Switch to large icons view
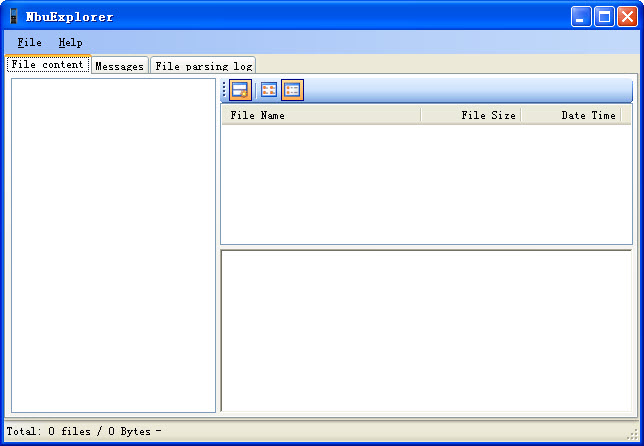 click(268, 90)
